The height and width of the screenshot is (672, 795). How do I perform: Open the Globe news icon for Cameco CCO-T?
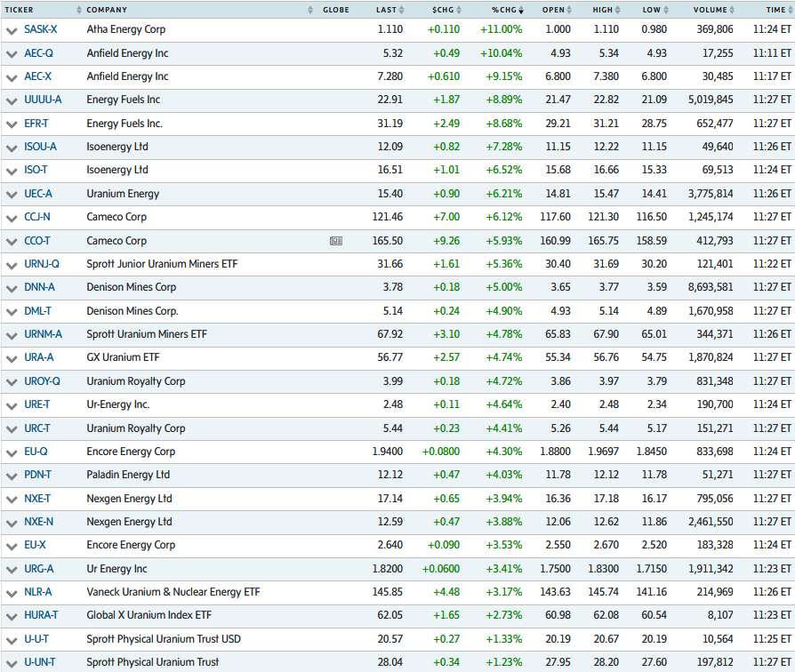pyautogui.click(x=335, y=241)
